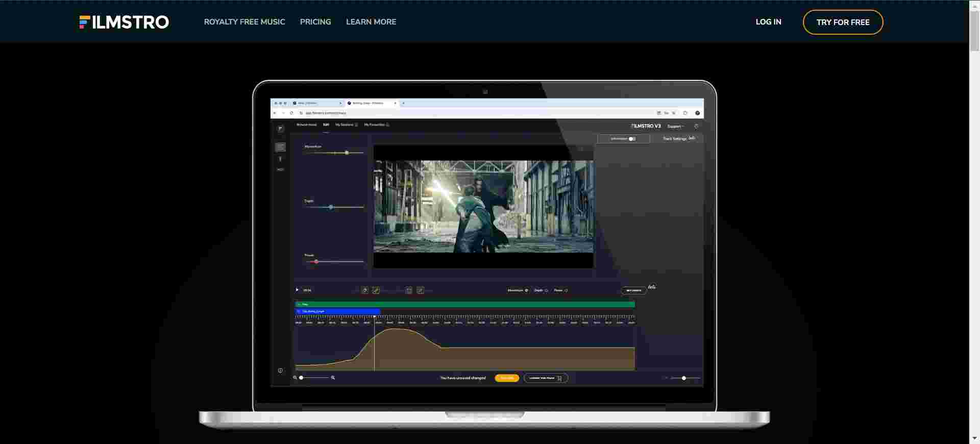Viewport: 980px width, 444px height.
Task: Select the Momentum graph radio option
Action: click(x=527, y=290)
